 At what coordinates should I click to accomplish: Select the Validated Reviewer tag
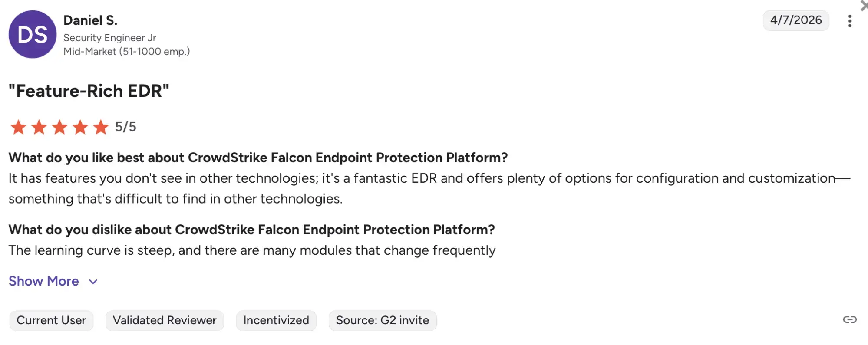[165, 320]
